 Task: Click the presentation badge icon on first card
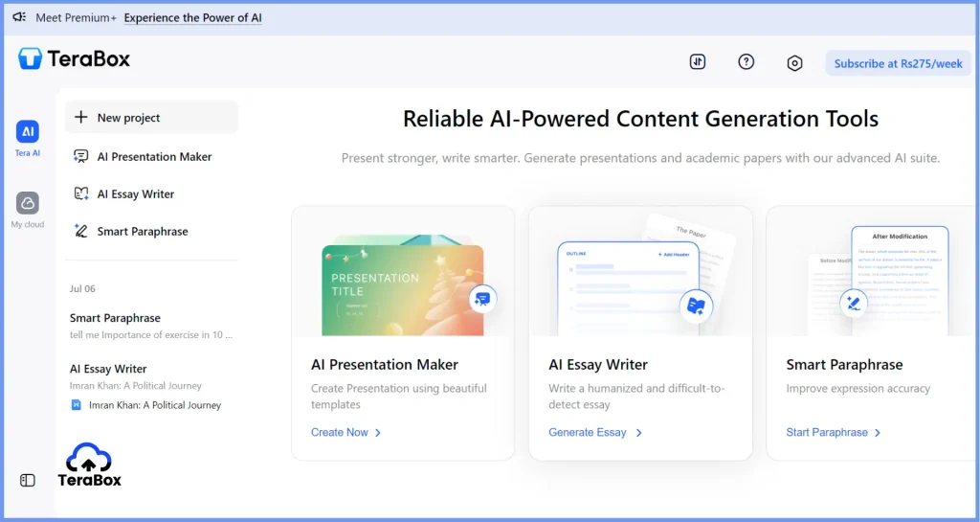[x=482, y=299]
